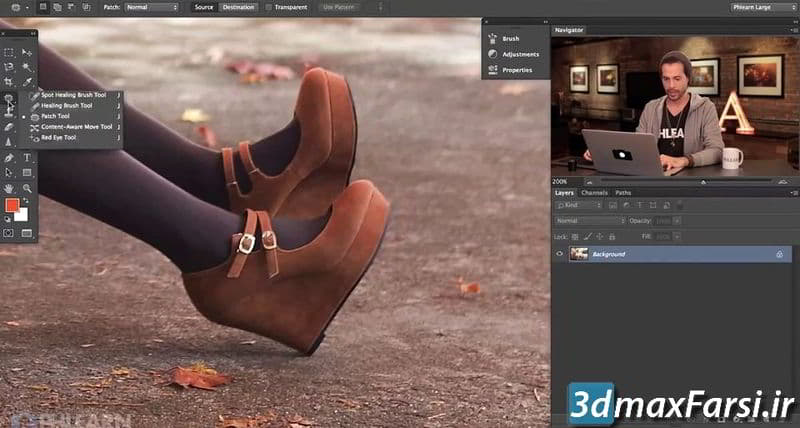Select the Magic Wand tool
The height and width of the screenshot is (428, 800).
[x=27, y=67]
